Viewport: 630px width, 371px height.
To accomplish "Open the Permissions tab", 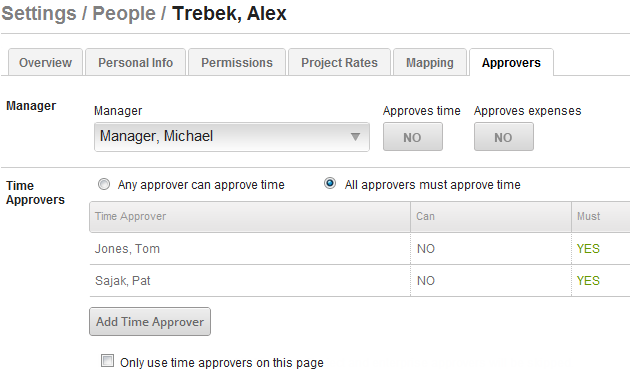I will point(237,62).
